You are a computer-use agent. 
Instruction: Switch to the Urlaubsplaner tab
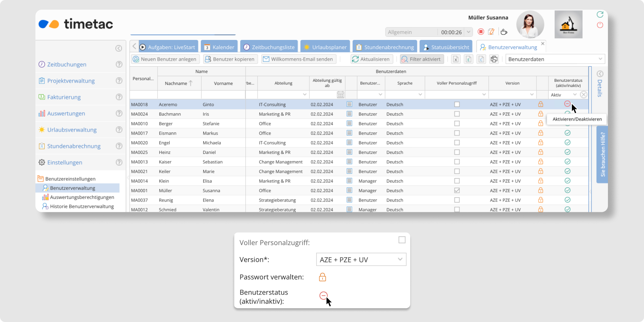click(326, 47)
